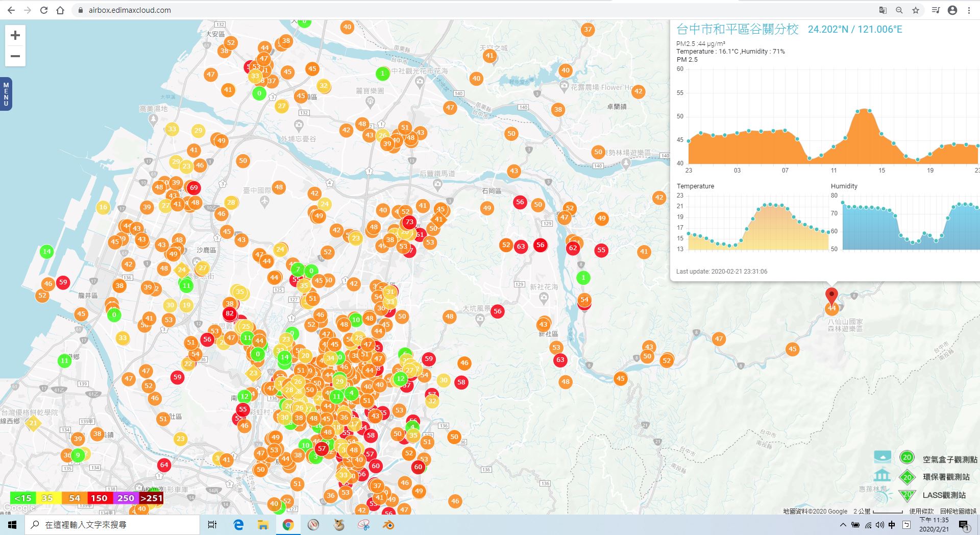Image resolution: width=980 pixels, height=535 pixels.
Task: Zoom out the map with minus button
Action: [15, 56]
